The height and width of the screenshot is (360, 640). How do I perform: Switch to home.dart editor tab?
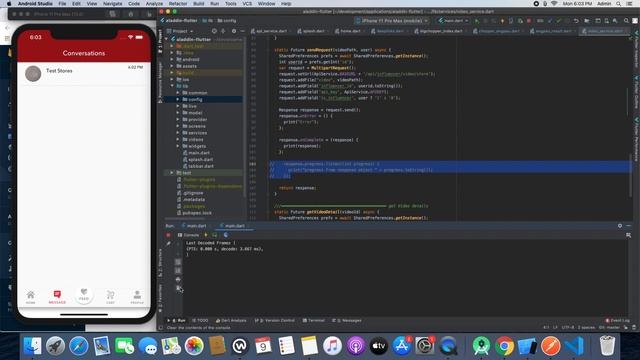point(350,31)
